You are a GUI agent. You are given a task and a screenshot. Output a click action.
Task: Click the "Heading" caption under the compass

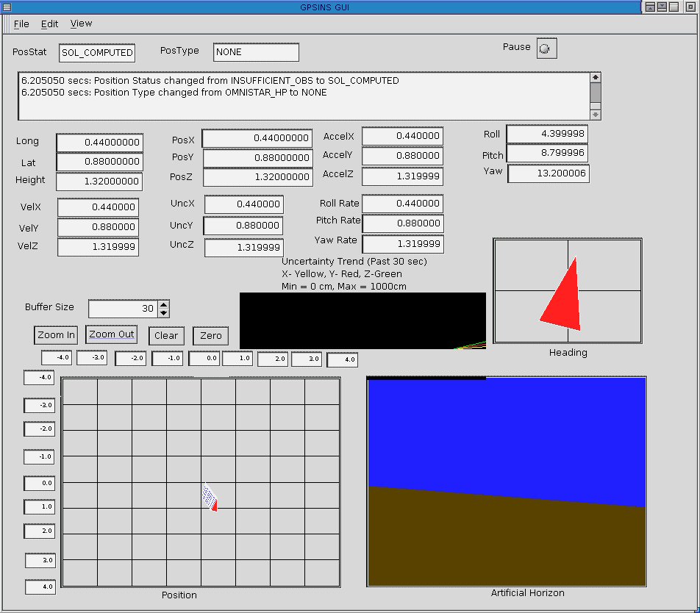(x=568, y=353)
